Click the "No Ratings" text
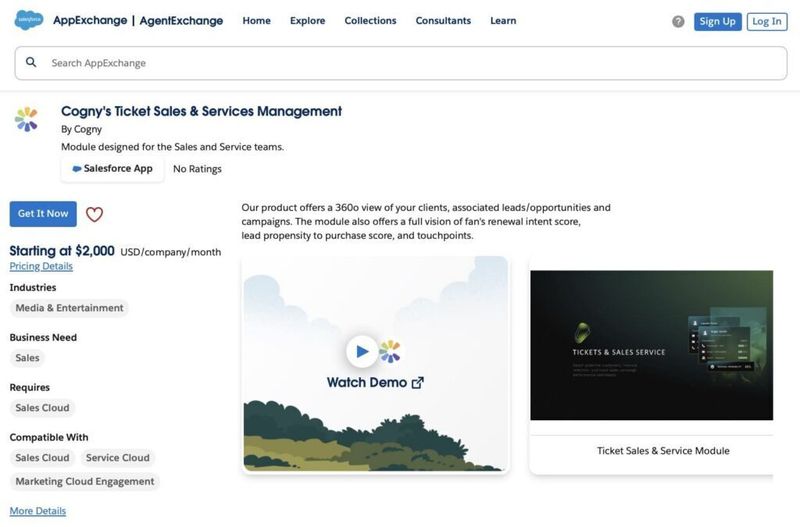This screenshot has height=527, width=800. (197, 169)
